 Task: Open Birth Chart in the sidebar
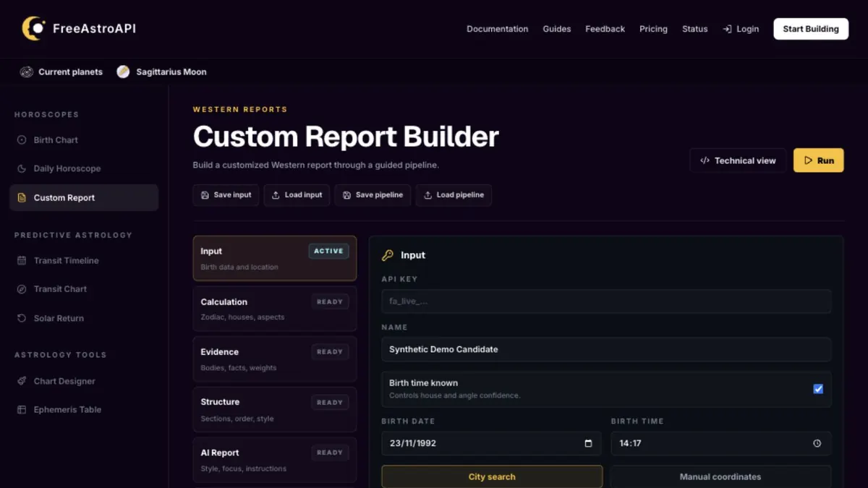coord(84,140)
